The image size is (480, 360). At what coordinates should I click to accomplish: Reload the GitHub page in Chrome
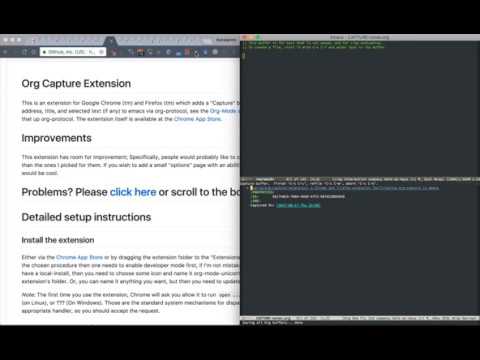[24, 52]
